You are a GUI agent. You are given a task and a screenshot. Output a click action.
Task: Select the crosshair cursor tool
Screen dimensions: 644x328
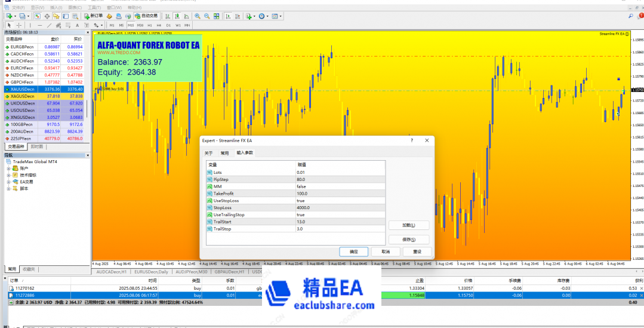[19, 26]
